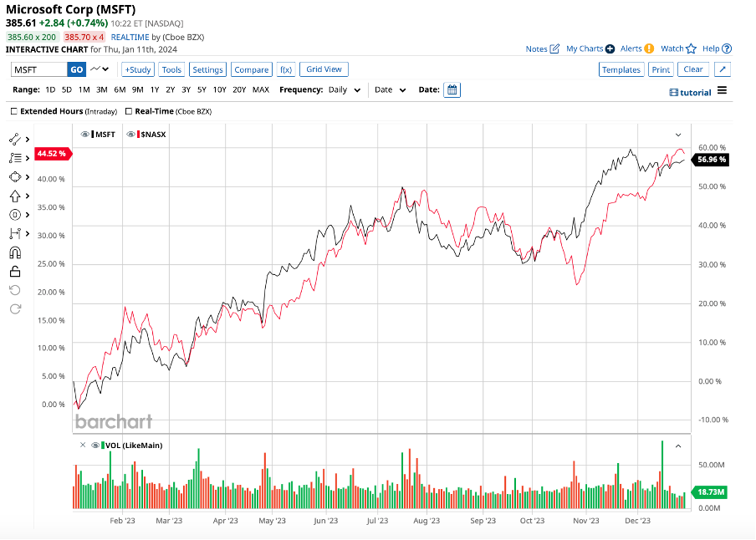
Task: Collapse the volume pane with the caret
Action: (x=678, y=446)
